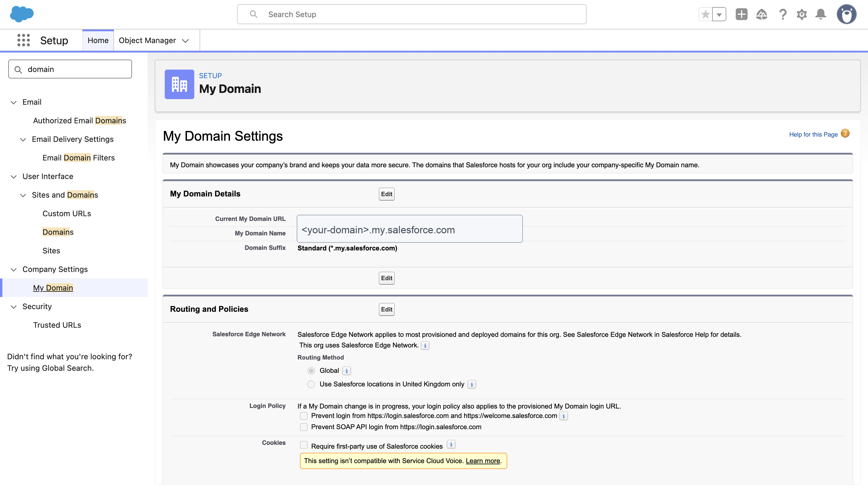This screenshot has width=868, height=492.
Task: Open the Global Actions plus icon
Action: point(741,14)
